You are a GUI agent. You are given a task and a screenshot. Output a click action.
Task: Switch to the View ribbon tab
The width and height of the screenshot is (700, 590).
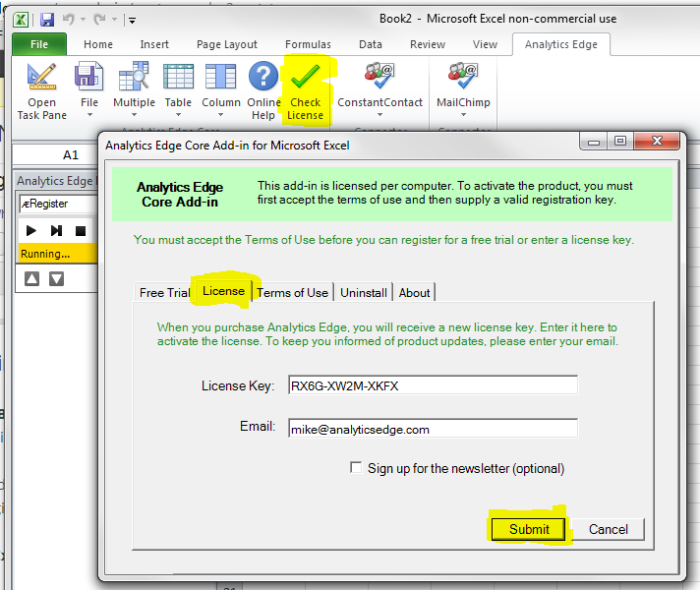point(485,44)
